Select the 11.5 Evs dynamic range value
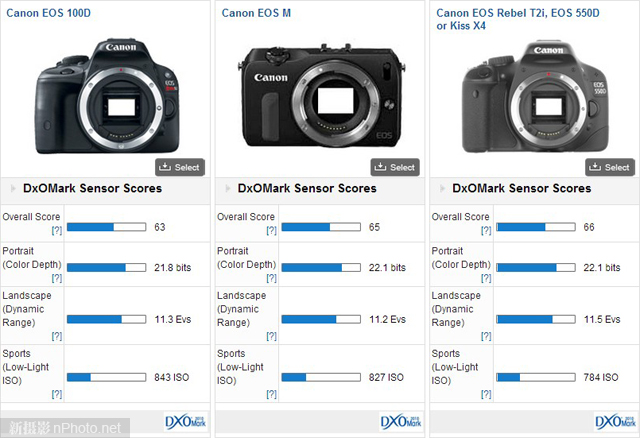 point(602,319)
